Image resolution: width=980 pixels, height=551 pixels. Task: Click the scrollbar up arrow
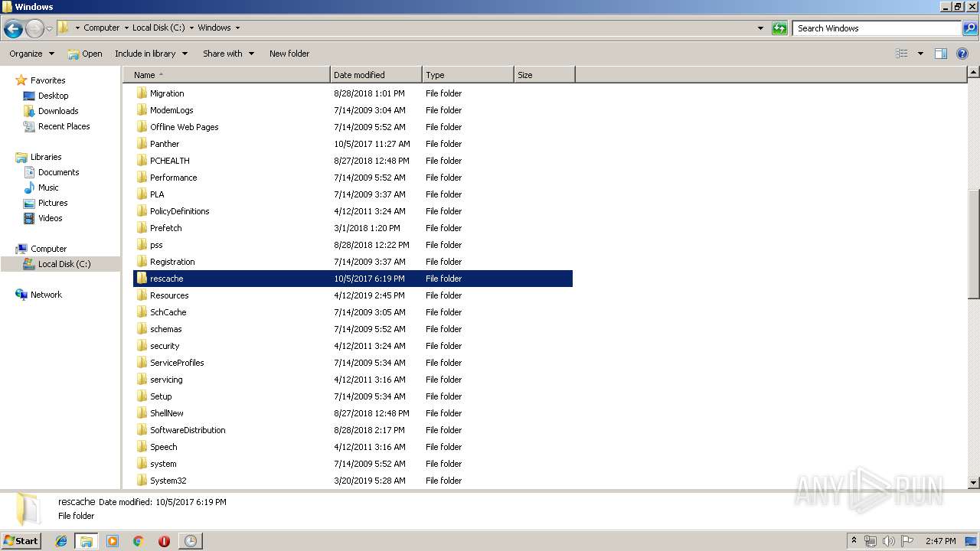(x=973, y=73)
